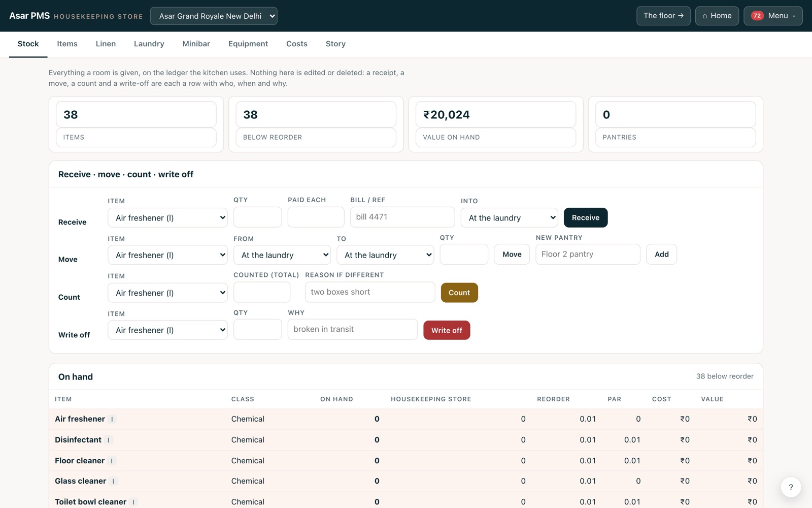Viewport: 812px width, 508px height.
Task: Open the Costs tab
Action: 297,44
